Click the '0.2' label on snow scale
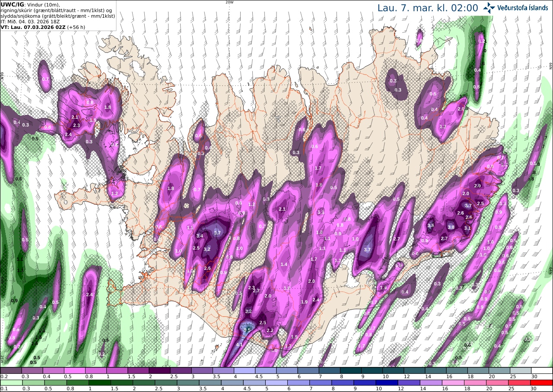The image size is (553, 392). (4, 376)
